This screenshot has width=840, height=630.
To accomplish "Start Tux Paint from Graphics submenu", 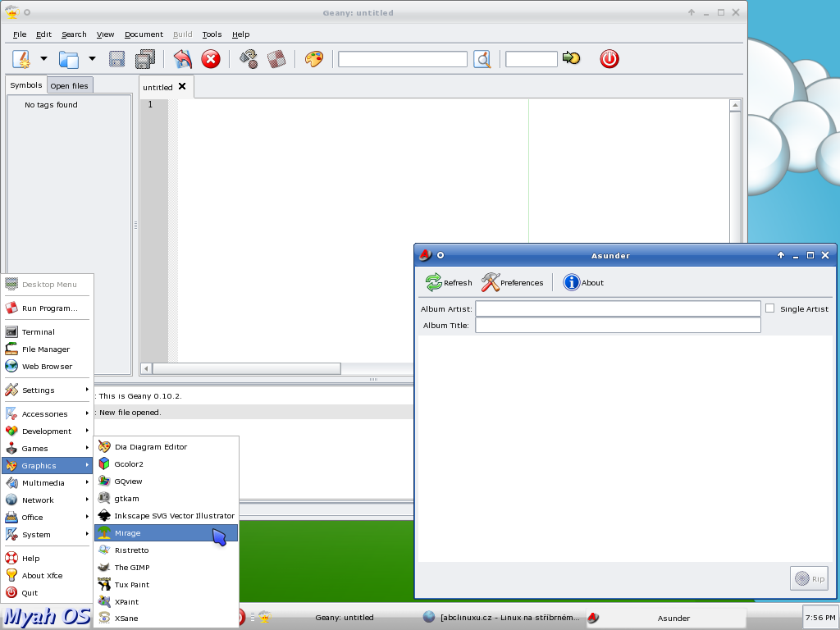I will [166, 584].
